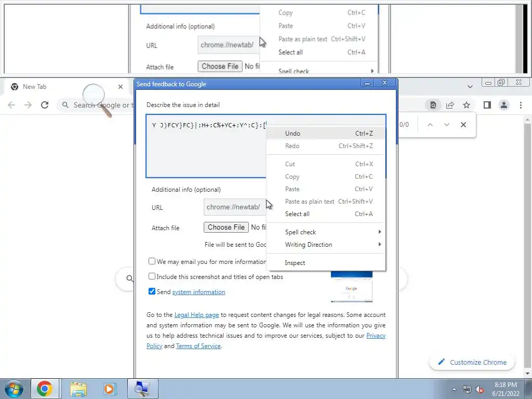Click the magnifying glass Magnifier overlay
532x399 pixels.
coord(97,99)
